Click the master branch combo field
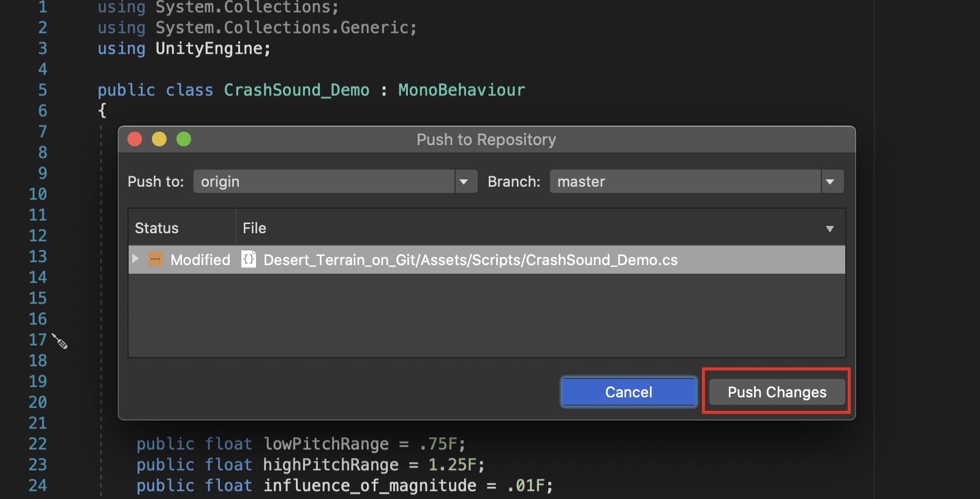The width and height of the screenshot is (980, 499). (685, 182)
